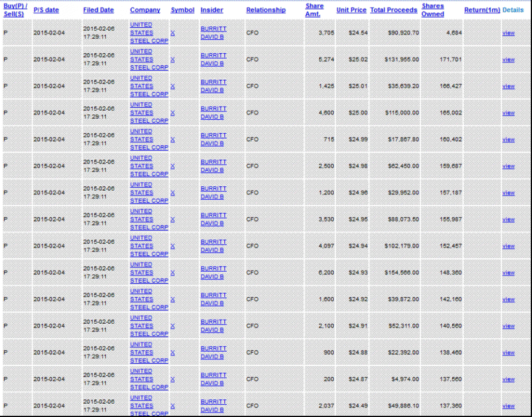The image size is (532, 417).
Task: Open view details for the $131,955.00 row
Action: click(x=508, y=59)
